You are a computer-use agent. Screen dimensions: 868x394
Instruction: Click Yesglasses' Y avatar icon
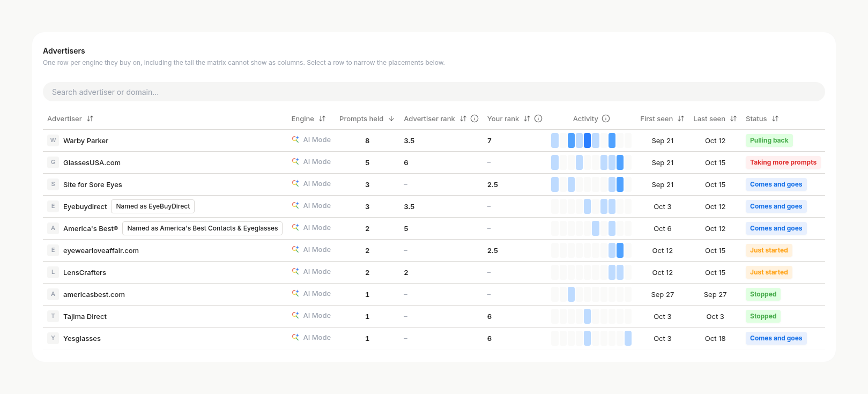[x=53, y=338]
